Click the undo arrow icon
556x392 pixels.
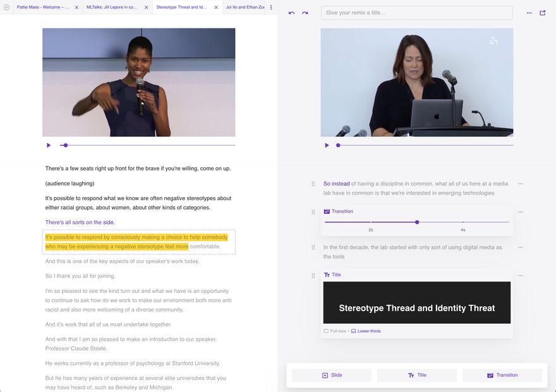click(292, 13)
